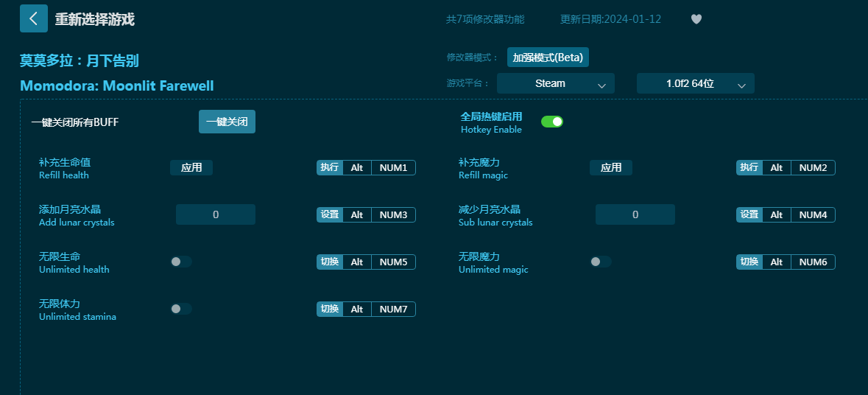The width and height of the screenshot is (868, 395).
Task: Click the 切换 tag for Unlimited magic
Action: [x=749, y=262]
